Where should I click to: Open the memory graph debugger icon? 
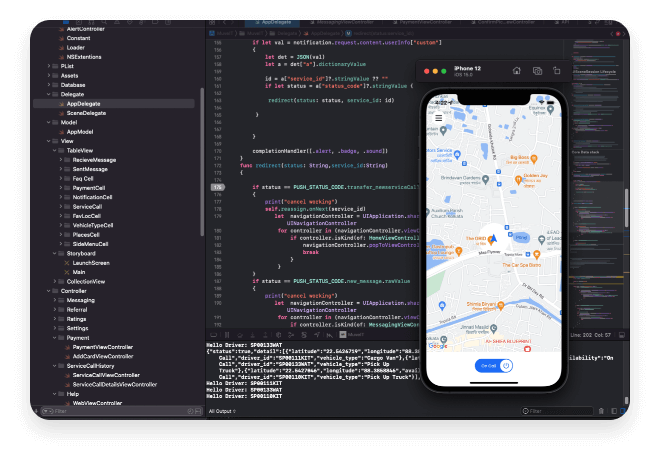tap(291, 335)
